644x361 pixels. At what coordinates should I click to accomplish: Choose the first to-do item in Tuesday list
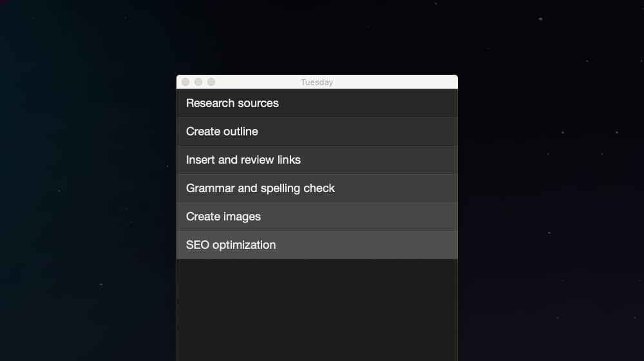click(x=317, y=103)
